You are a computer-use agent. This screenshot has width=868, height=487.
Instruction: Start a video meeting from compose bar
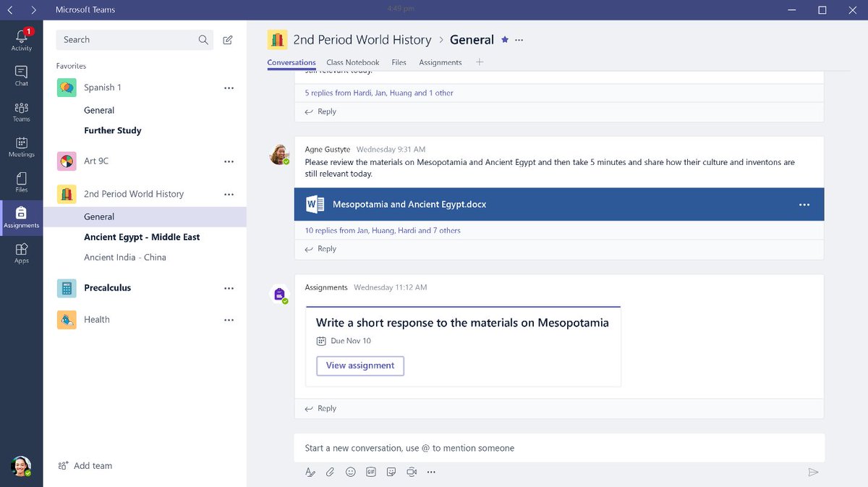(412, 472)
